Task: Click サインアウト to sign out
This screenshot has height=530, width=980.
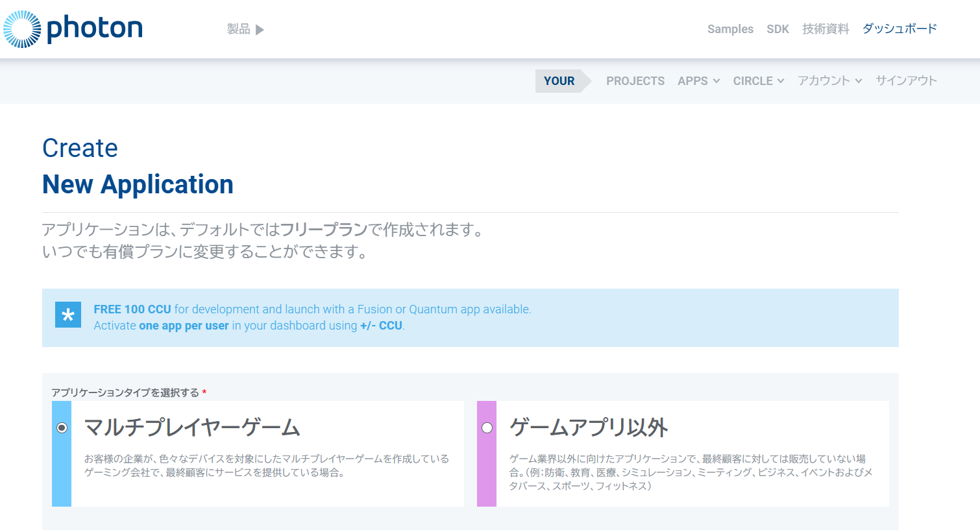Action: (906, 81)
